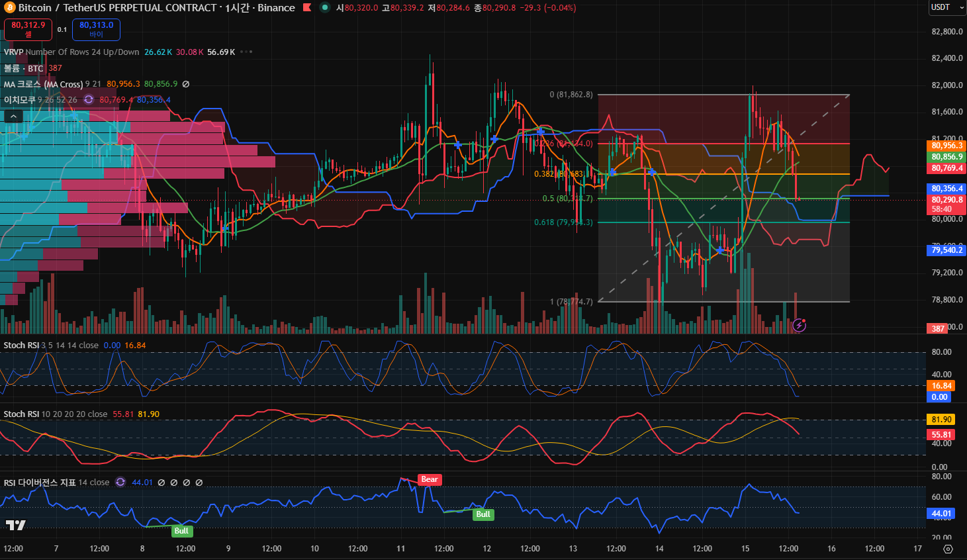
Task: Click the red Bear label in RSI pane
Action: click(x=430, y=479)
